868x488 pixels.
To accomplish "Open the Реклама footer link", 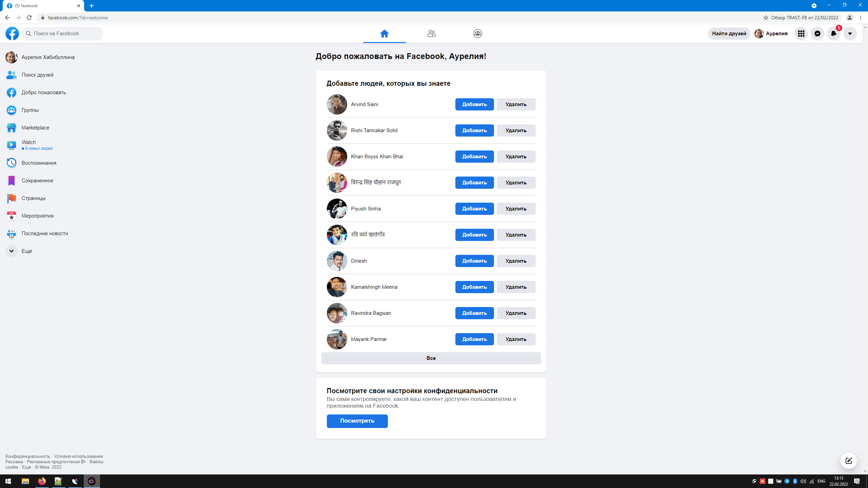I will click(14, 462).
